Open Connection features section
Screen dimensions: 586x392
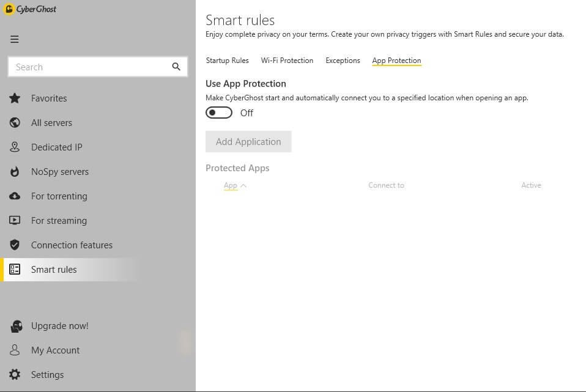click(72, 245)
